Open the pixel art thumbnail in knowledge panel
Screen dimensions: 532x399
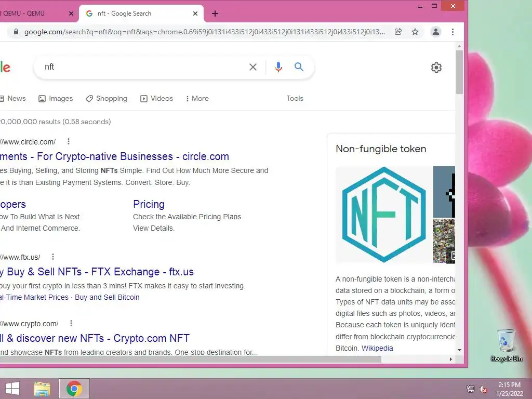[444, 192]
